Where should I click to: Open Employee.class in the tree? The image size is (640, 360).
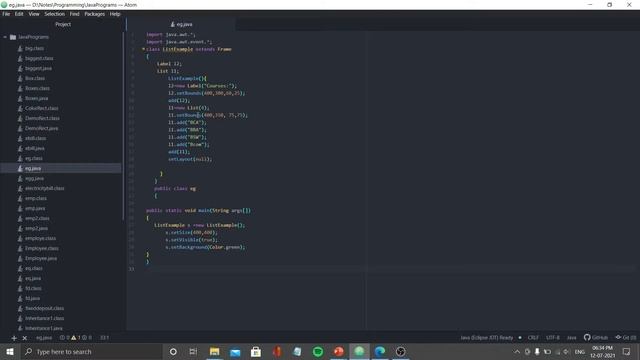(x=41, y=248)
